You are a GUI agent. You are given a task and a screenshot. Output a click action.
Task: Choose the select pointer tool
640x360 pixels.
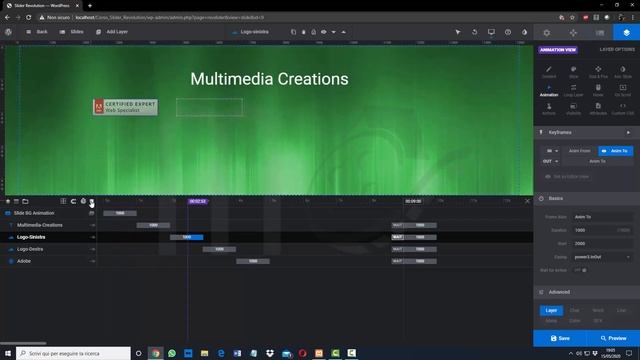pyautogui.click(x=458, y=32)
